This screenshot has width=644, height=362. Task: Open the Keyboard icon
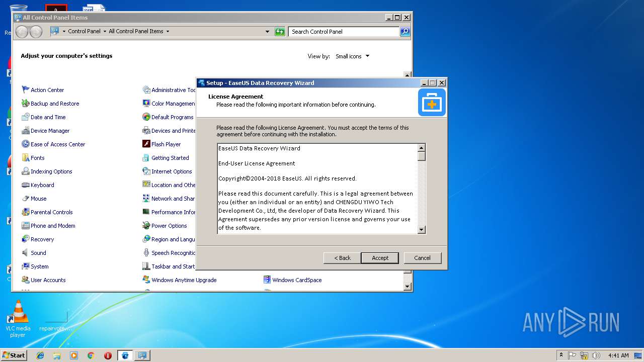(26, 185)
